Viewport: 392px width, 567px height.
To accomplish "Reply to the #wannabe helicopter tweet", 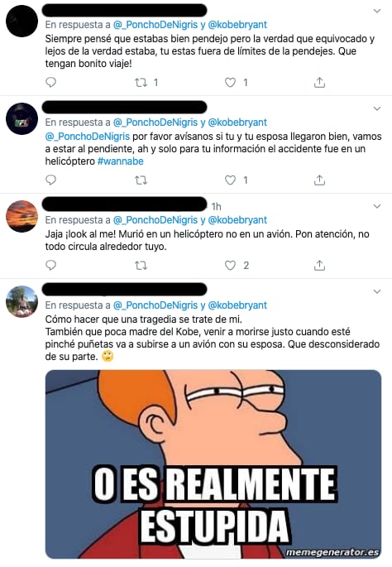I will click(51, 180).
